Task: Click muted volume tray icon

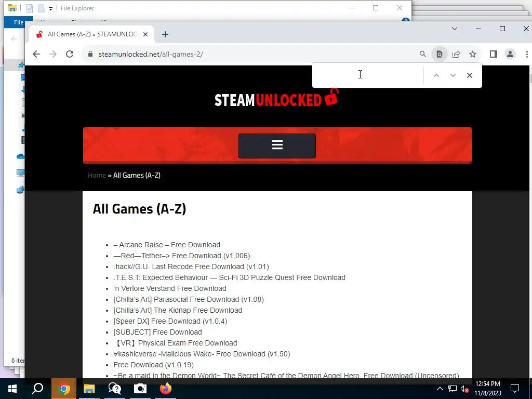Action: pyautogui.click(x=464, y=389)
